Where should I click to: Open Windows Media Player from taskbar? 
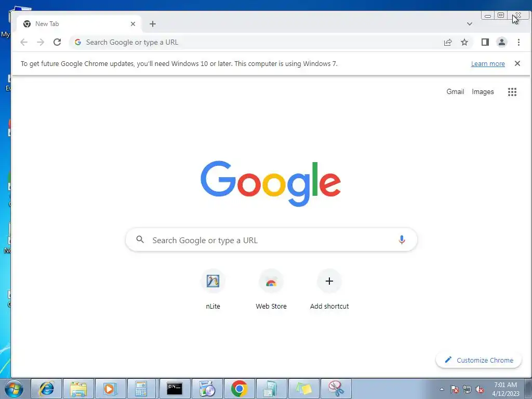tap(110, 389)
